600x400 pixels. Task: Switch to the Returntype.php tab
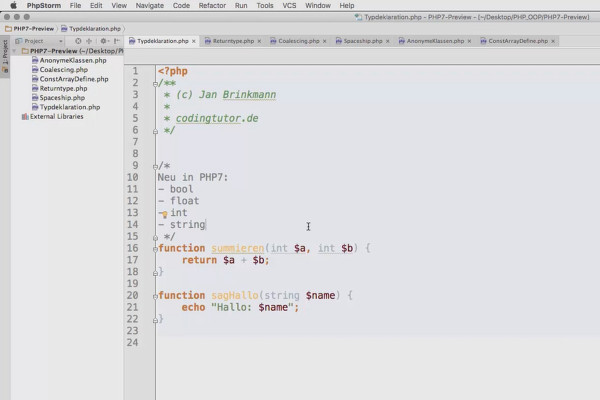pos(233,41)
